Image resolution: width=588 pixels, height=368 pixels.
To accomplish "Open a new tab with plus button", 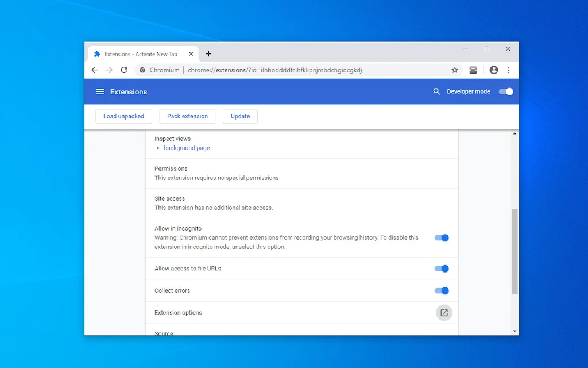I will click(208, 54).
